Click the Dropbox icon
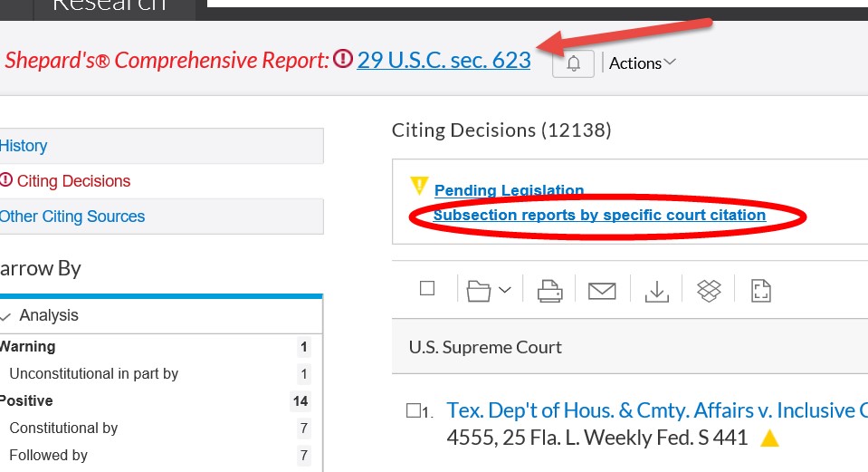The image size is (868, 472). 709,291
